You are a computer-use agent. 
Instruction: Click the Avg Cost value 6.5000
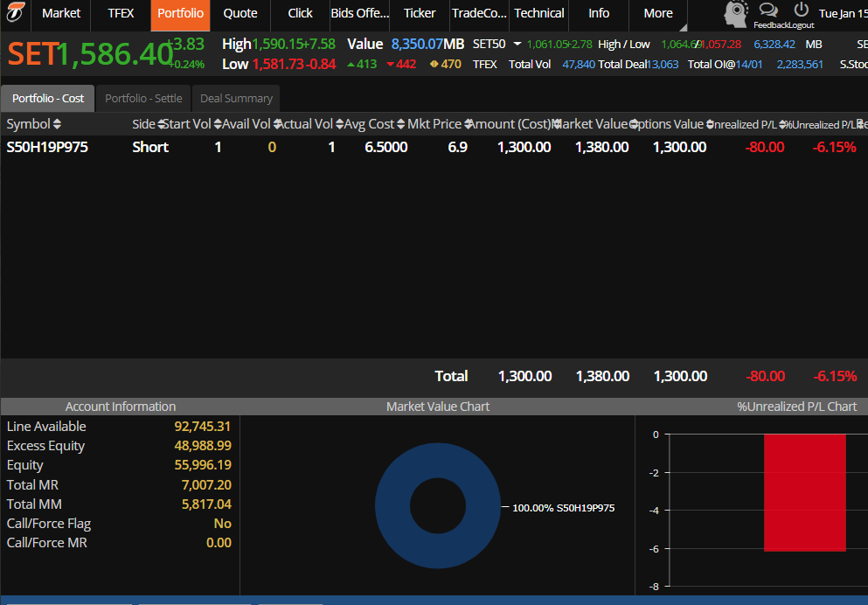(x=386, y=147)
